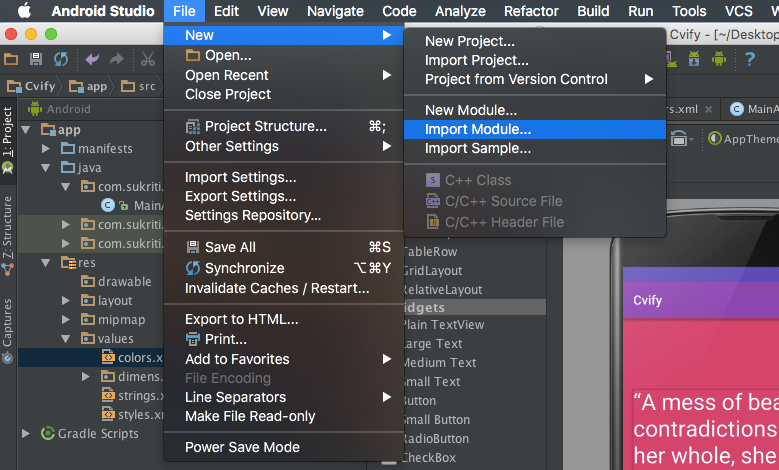Click the green Android SDK Manager icon
The width and height of the screenshot is (779, 470).
[718, 59]
